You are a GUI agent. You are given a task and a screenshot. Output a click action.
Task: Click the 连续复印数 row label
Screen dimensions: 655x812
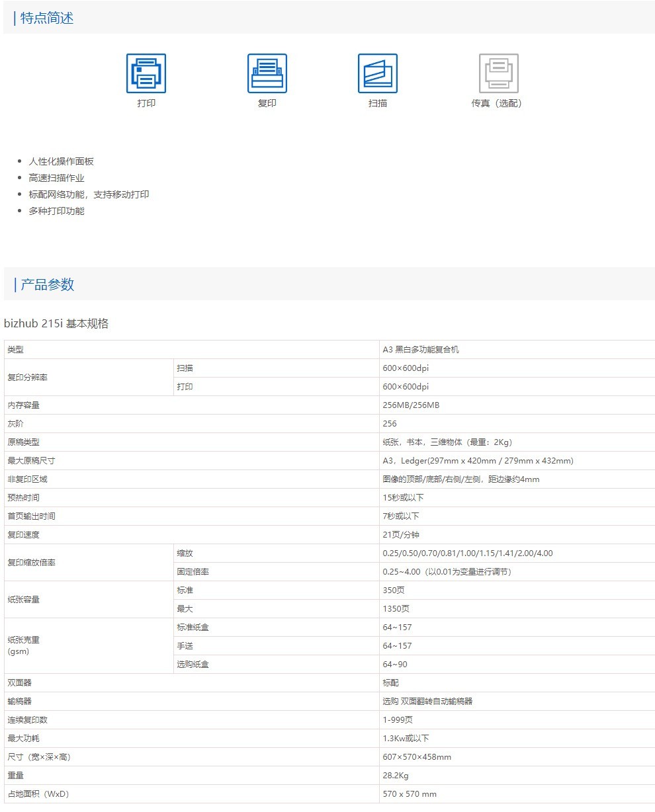point(27,720)
